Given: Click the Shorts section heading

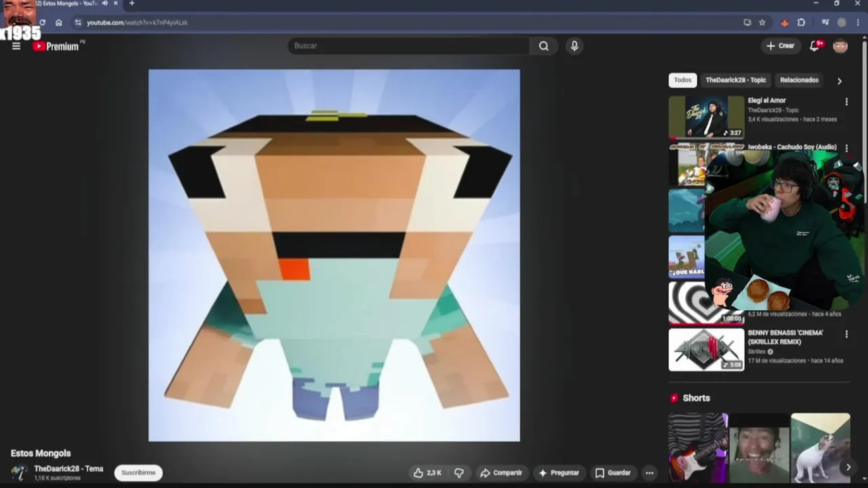Looking at the screenshot, I should coord(696,399).
